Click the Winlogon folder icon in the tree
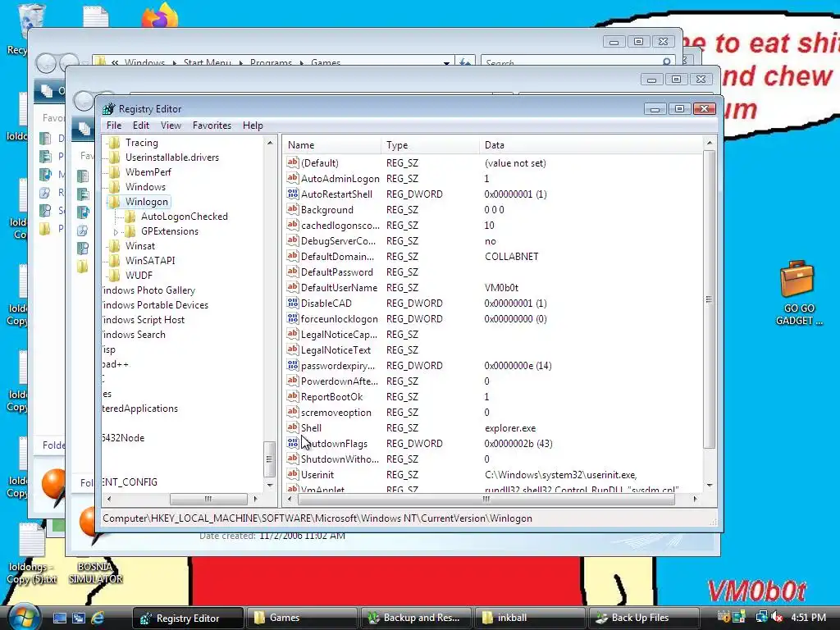 tap(113, 202)
